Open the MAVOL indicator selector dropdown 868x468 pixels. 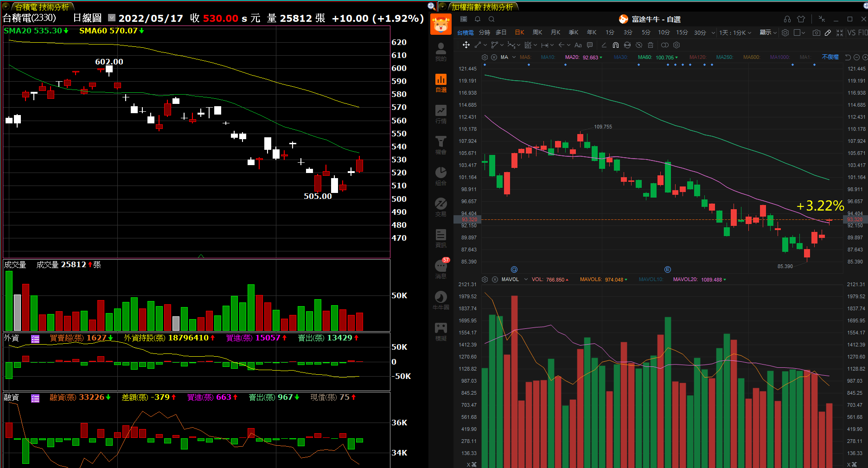526,280
